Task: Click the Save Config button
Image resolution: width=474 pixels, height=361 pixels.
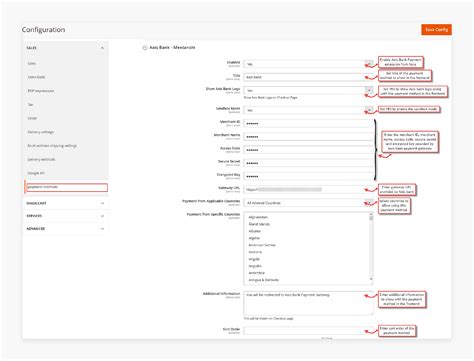Action: pyautogui.click(x=436, y=30)
